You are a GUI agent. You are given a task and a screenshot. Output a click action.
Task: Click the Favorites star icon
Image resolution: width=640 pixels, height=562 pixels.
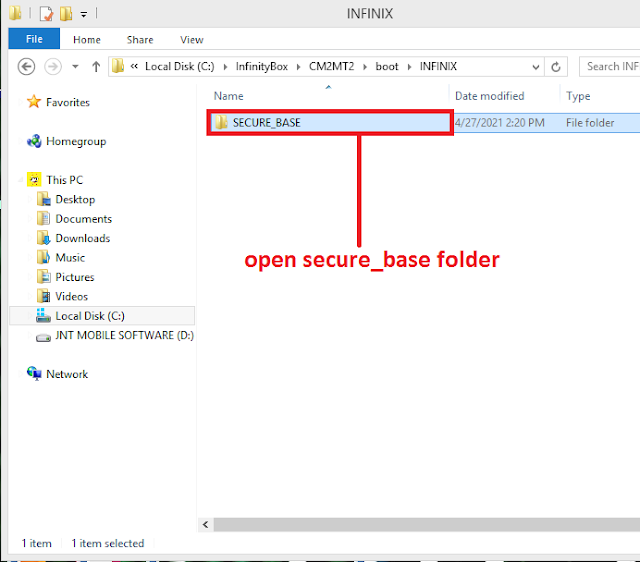(x=34, y=102)
